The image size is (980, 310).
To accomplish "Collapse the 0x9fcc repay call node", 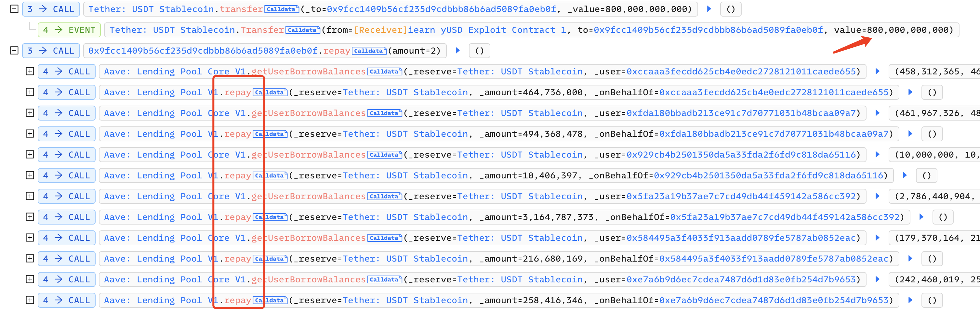I will (x=14, y=50).
